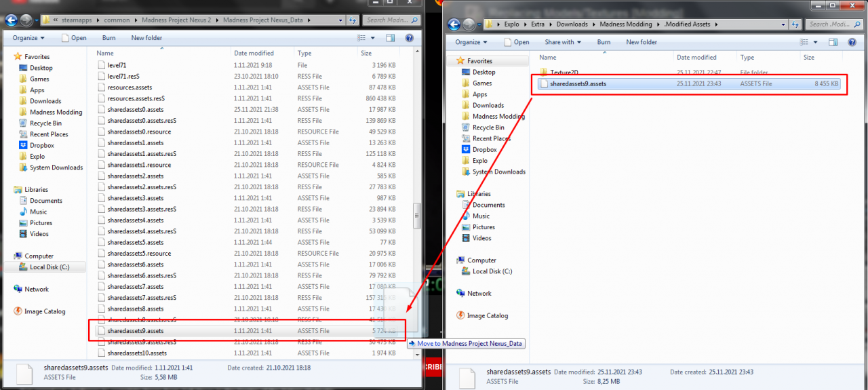The height and width of the screenshot is (390, 868).
Task: Toggle the preview pane in the Modified Assets window
Action: coord(833,42)
